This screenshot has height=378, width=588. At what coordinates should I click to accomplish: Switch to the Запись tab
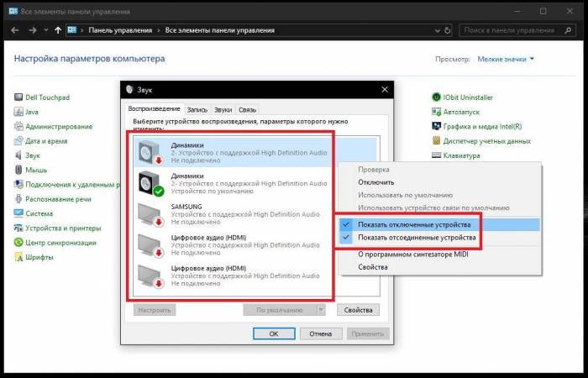tap(197, 110)
